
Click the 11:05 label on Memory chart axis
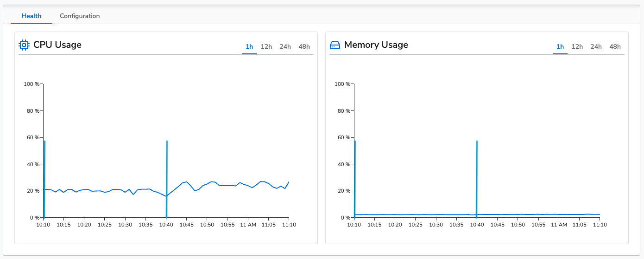point(579,225)
